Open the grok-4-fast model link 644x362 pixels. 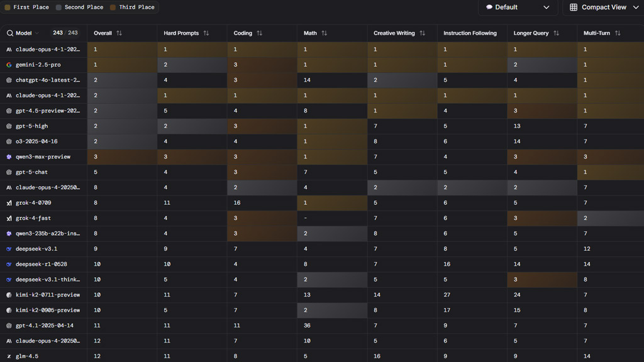click(33, 218)
